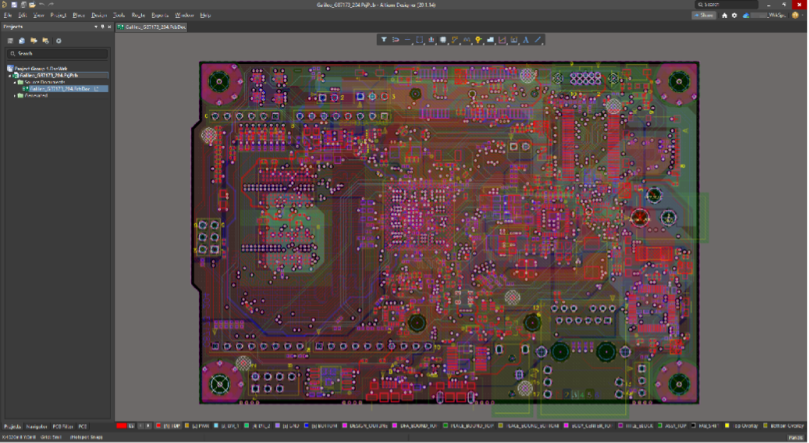Viewport: 809px width, 443px height.
Task: Click the Redo arrow in the title bar
Action: point(51,5)
